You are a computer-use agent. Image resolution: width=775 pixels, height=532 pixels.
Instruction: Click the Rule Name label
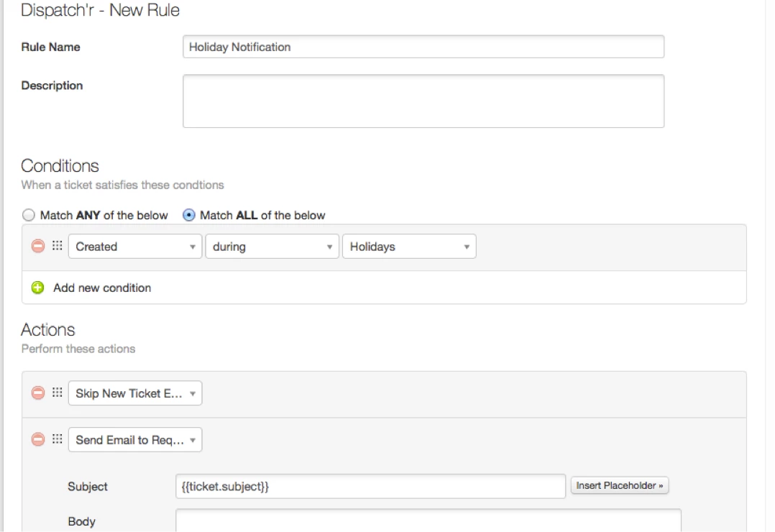[x=50, y=47]
